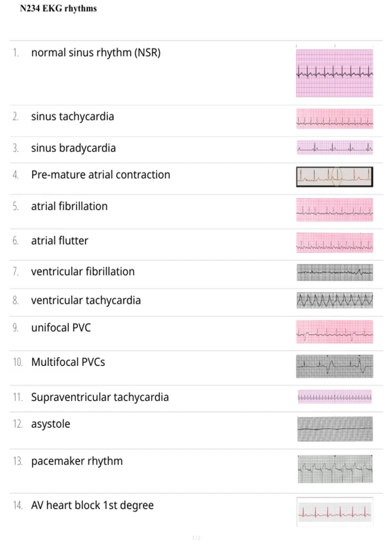Screen dimensions: 392x556
Task: Select the sinus bradycardia EKG strip
Action: 335,148
